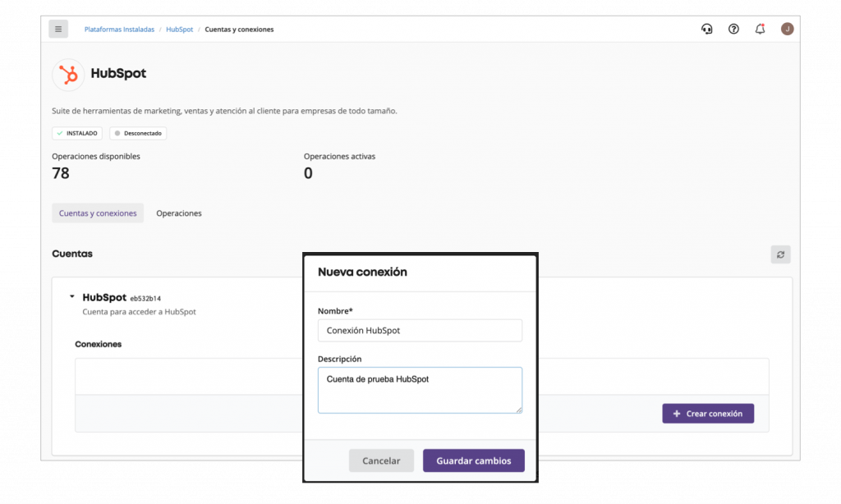This screenshot has height=504, width=841.
Task: Click the Crear conexión button
Action: (708, 414)
